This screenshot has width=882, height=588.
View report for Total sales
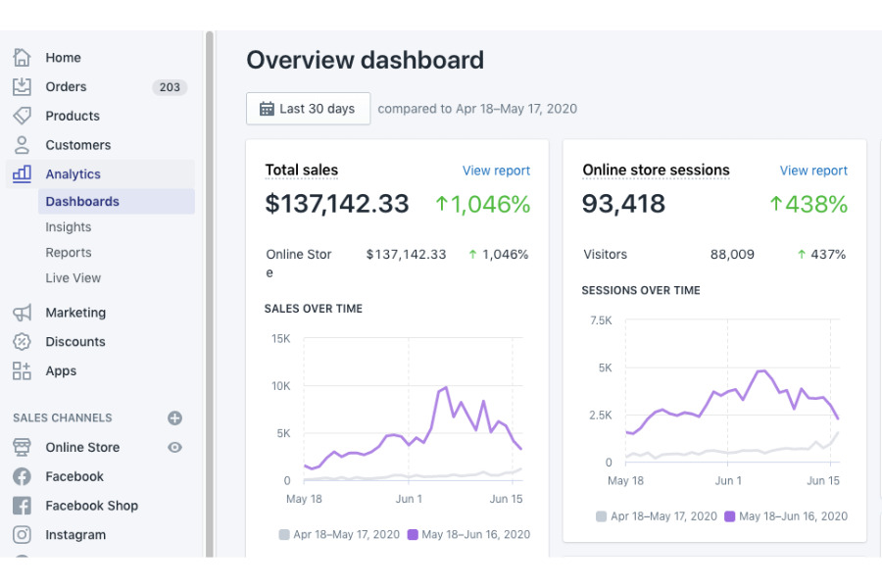pos(496,171)
